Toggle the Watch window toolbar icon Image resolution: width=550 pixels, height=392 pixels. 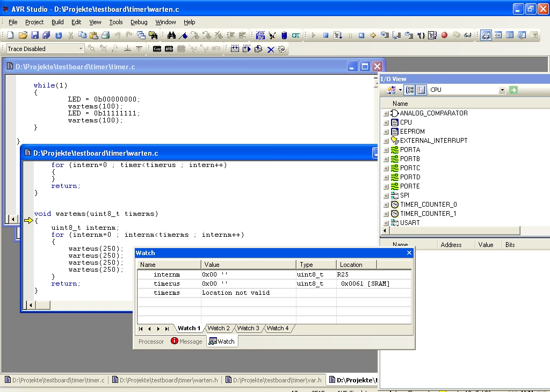point(486,35)
